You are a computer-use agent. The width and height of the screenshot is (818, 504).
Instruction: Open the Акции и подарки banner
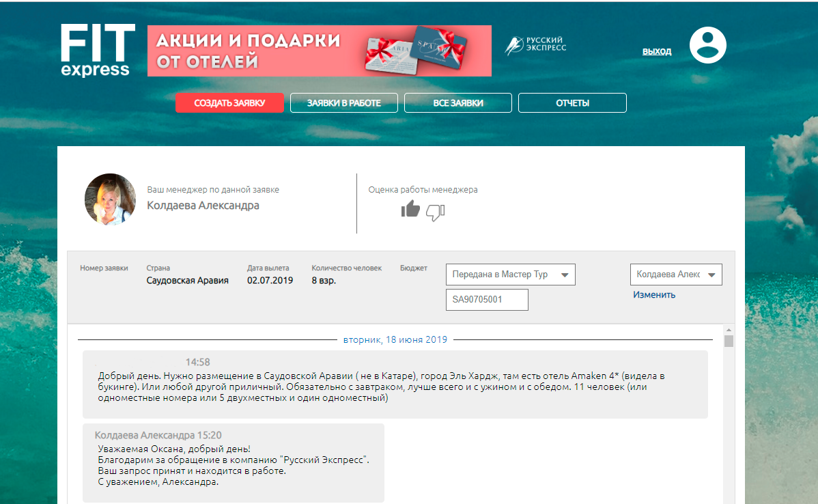pyautogui.click(x=319, y=51)
